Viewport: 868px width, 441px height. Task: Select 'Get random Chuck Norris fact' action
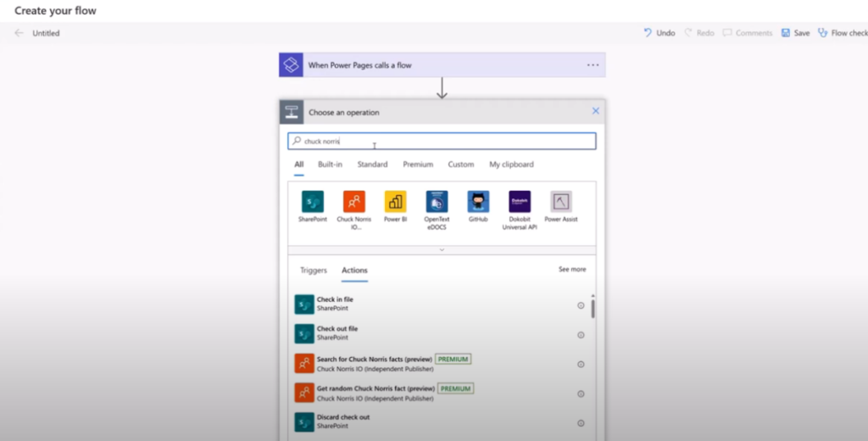click(x=440, y=393)
